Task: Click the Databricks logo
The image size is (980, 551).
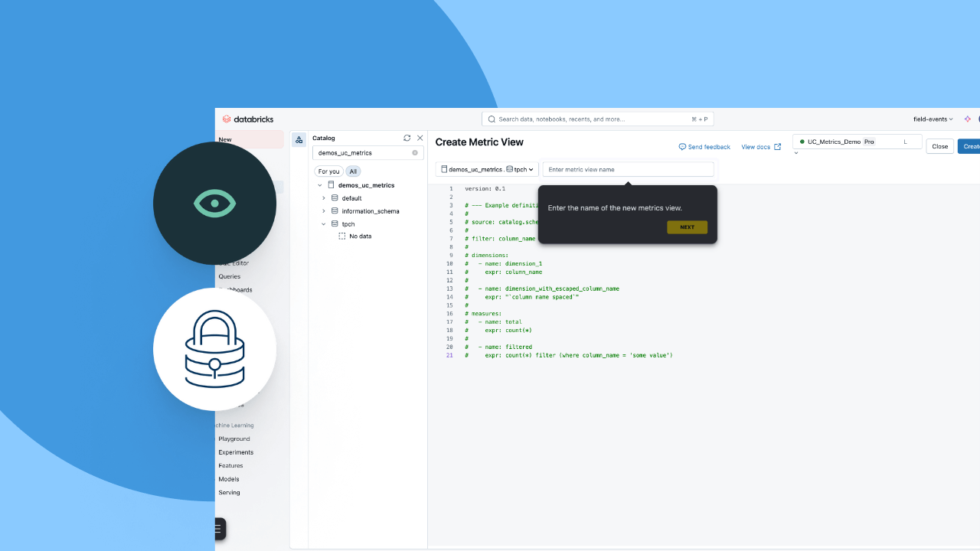Action: pos(248,119)
